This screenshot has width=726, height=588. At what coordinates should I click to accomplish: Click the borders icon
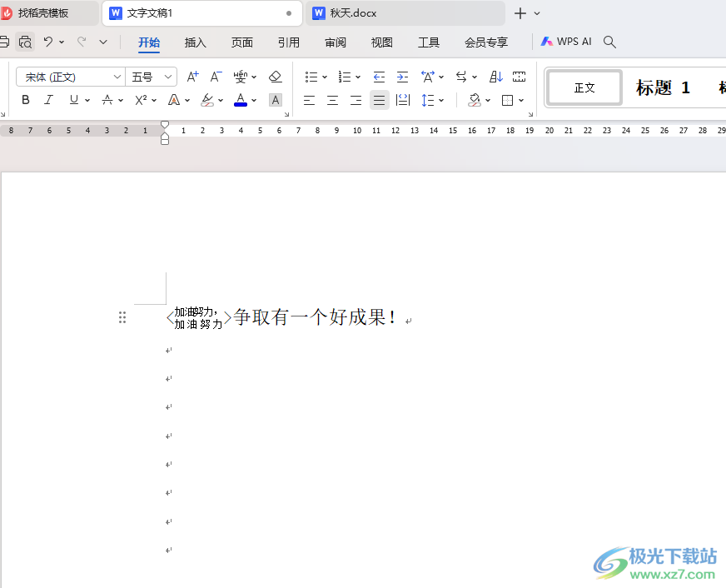coord(508,100)
